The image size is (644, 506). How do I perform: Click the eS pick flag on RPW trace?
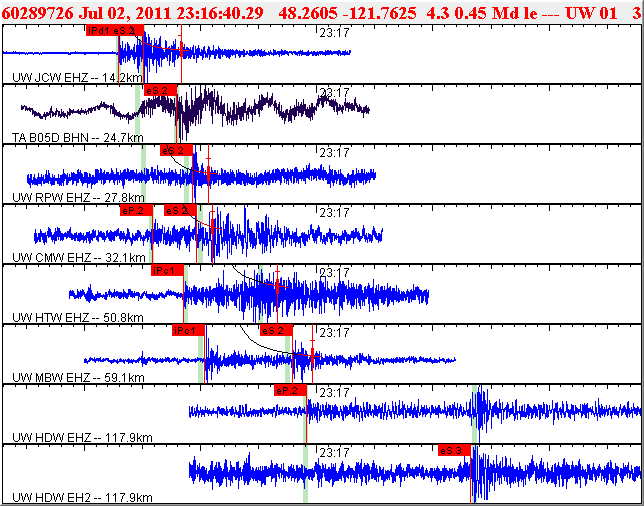pyautogui.click(x=176, y=150)
